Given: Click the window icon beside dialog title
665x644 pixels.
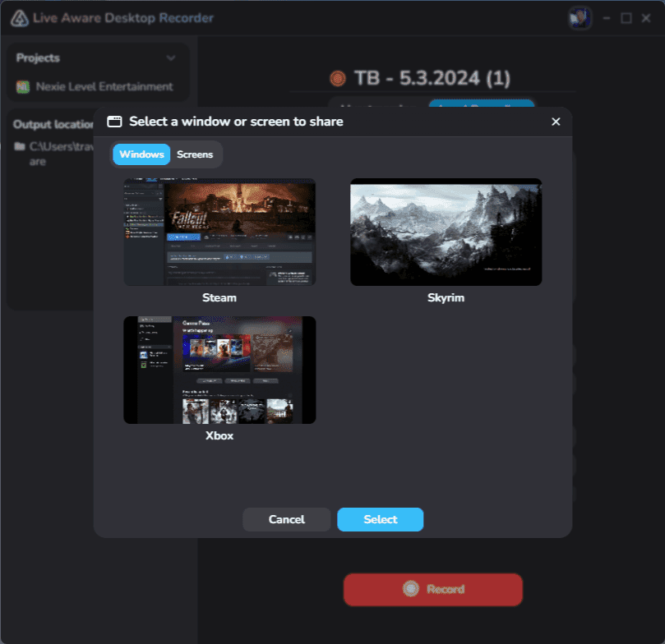Looking at the screenshot, I should coord(114,122).
